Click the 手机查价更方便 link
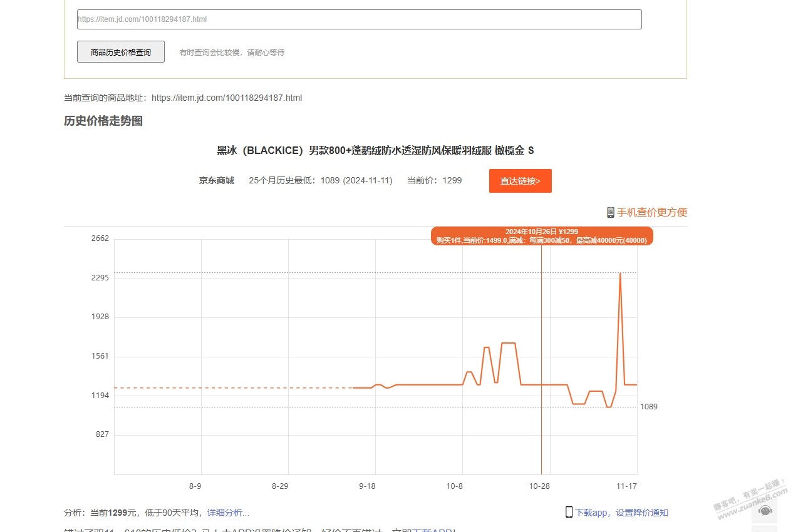803x532 pixels. pyautogui.click(x=652, y=212)
